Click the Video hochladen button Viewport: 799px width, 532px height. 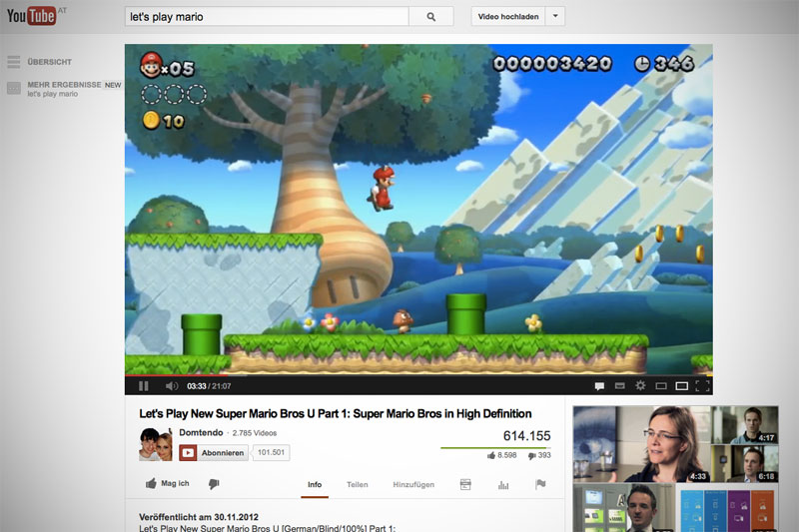pos(508,16)
